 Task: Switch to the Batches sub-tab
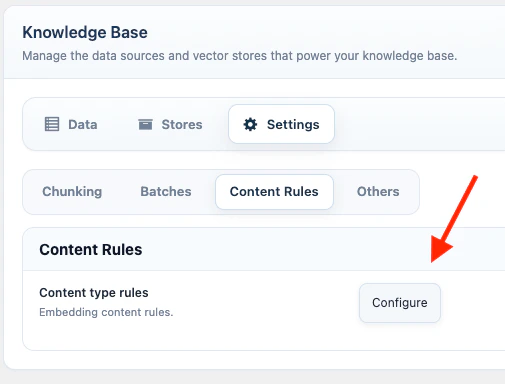(x=166, y=192)
